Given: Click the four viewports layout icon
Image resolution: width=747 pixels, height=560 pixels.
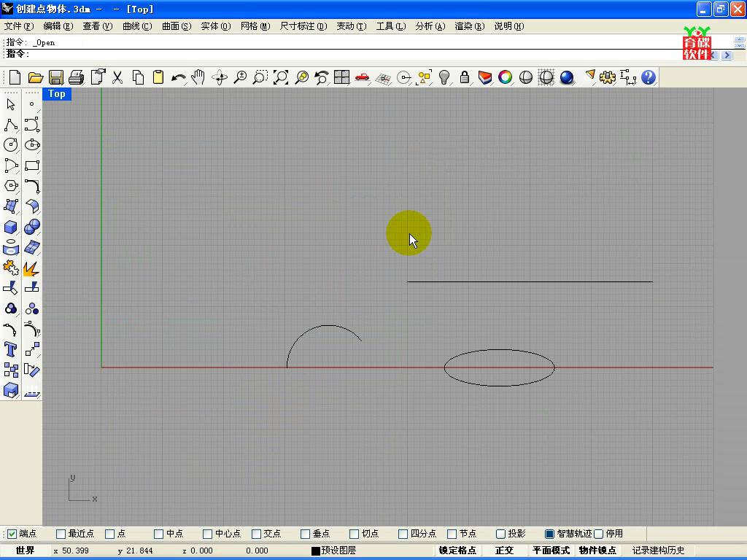Looking at the screenshot, I should (341, 77).
